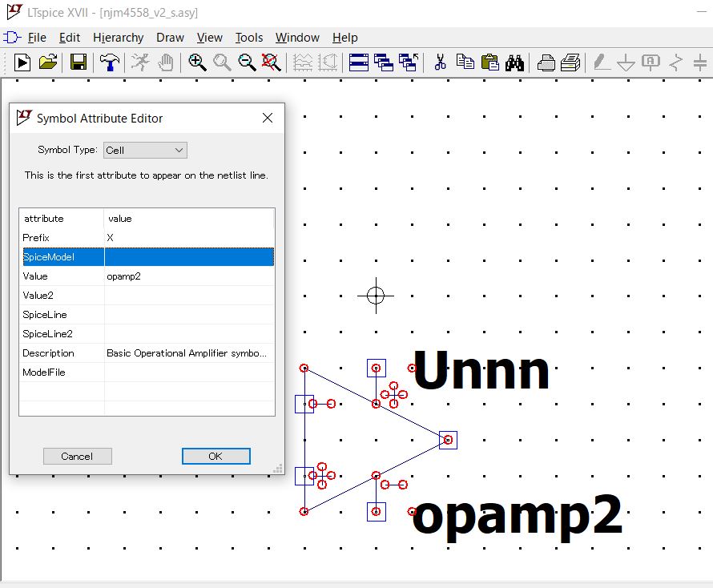Screen dimensions: 713x588
Task: Select the SpiceLine attribute row
Action: tap(147, 315)
